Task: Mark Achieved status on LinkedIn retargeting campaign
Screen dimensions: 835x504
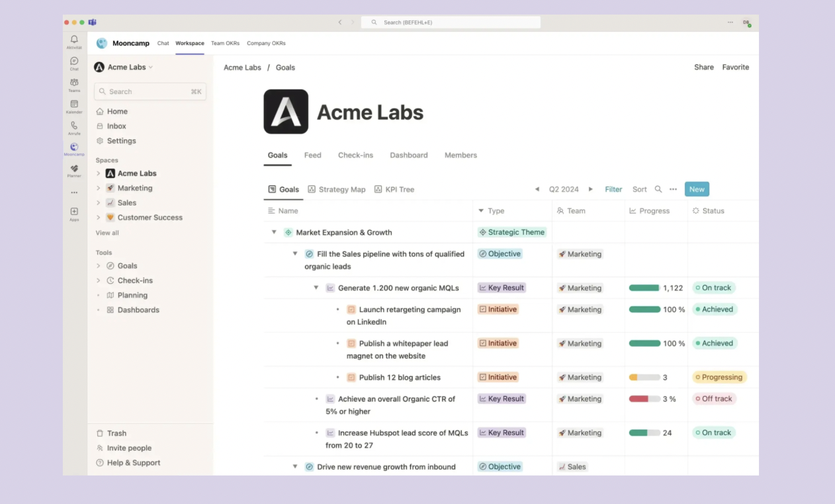Action: click(715, 309)
